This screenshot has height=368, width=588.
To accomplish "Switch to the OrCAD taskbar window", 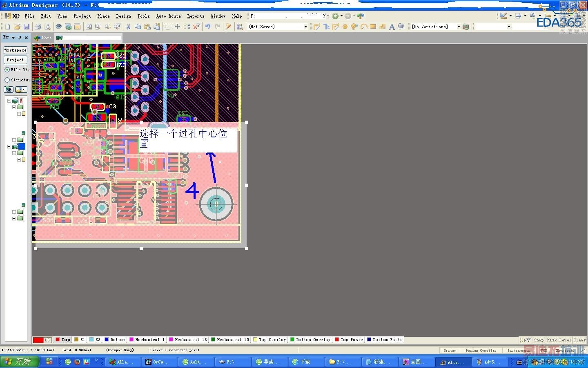I will point(159,362).
